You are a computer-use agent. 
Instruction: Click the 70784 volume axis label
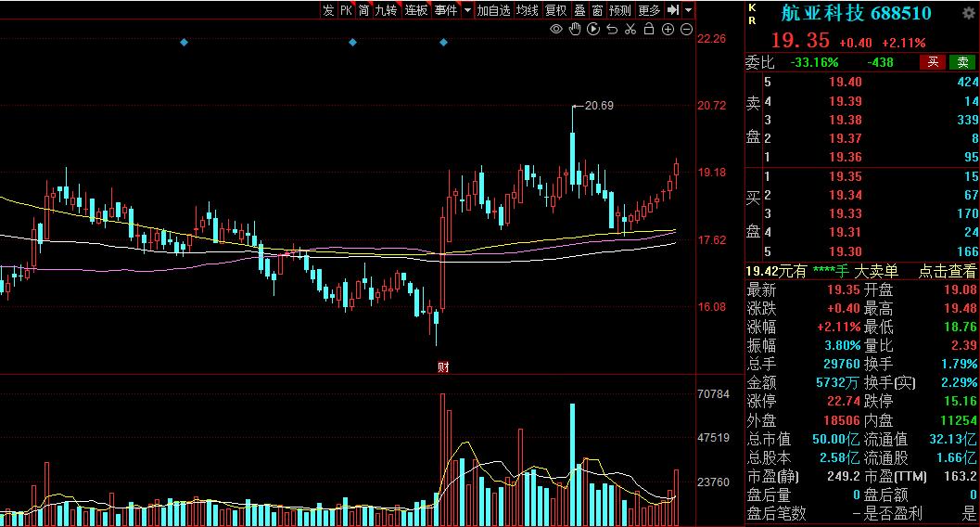713,394
